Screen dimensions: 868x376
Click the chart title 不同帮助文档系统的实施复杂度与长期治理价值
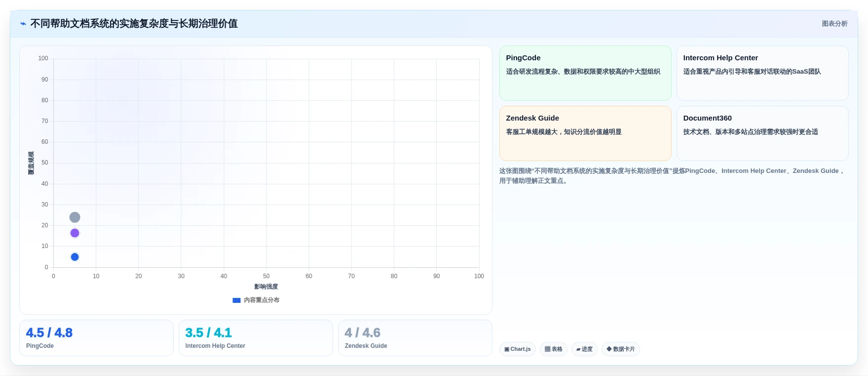tap(134, 24)
